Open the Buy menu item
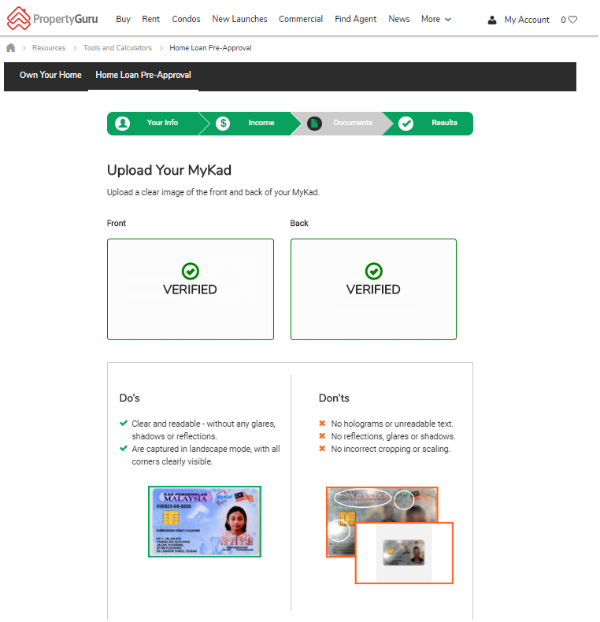 point(123,19)
